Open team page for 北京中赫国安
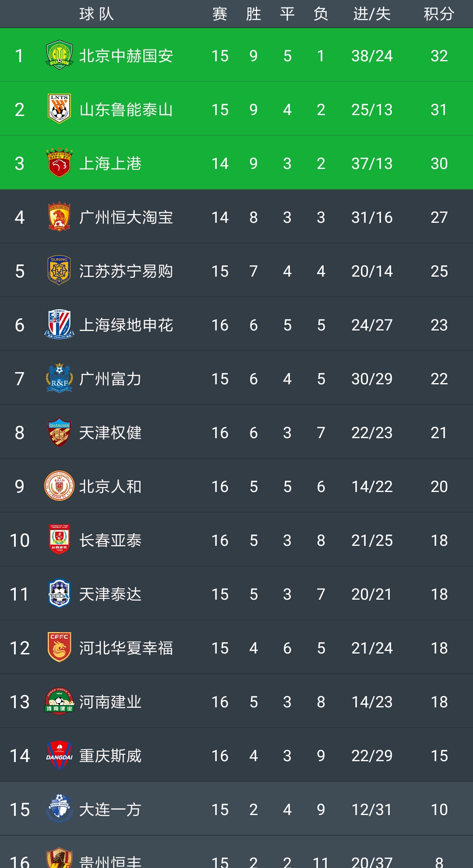The width and height of the screenshot is (473, 868). [x=126, y=56]
